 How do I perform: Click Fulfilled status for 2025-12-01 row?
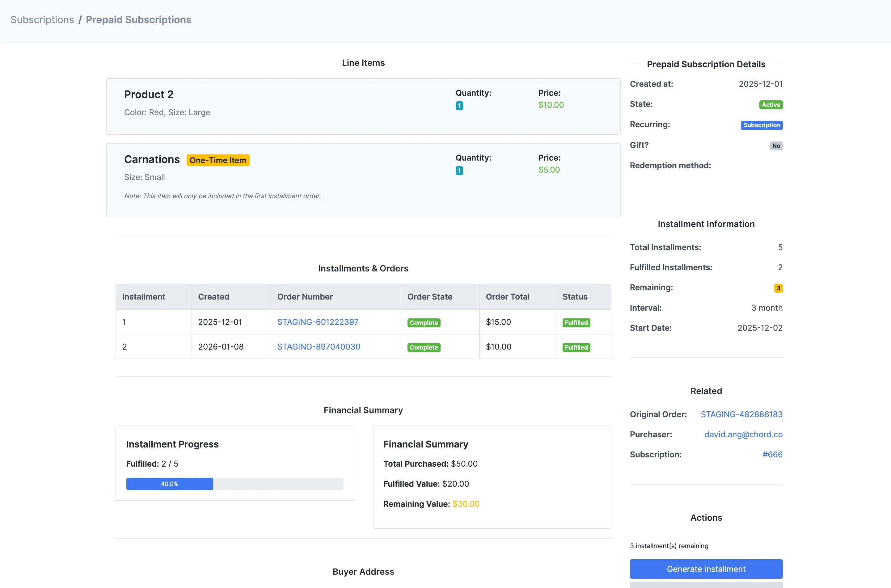click(x=576, y=322)
